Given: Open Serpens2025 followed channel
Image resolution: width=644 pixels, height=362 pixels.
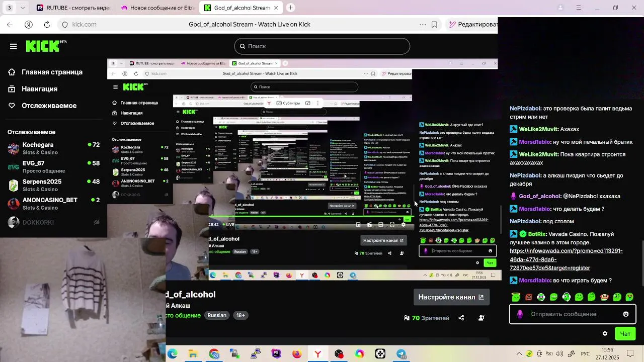Looking at the screenshot, I should coord(53,185).
